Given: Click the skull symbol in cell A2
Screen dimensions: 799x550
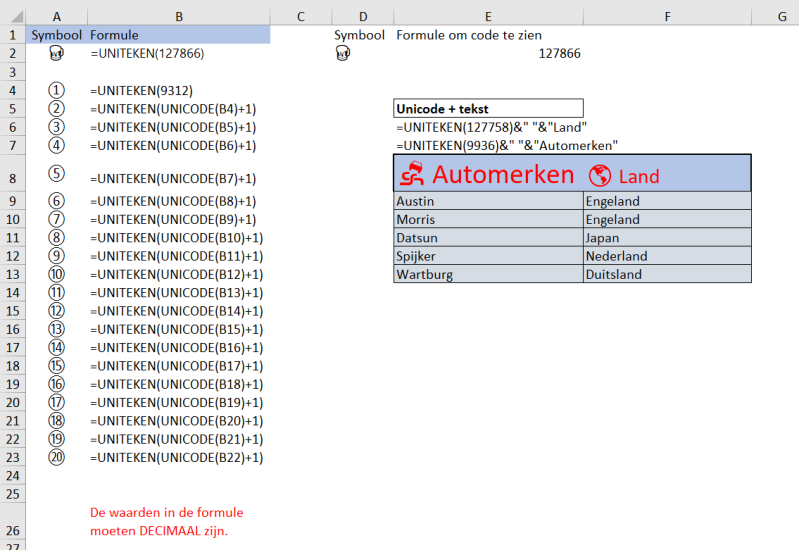Looking at the screenshot, I should tap(56, 54).
